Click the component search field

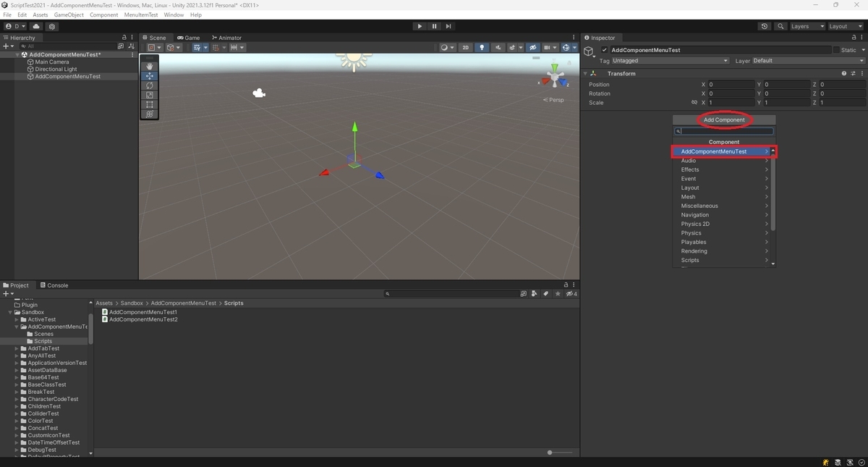(x=724, y=132)
